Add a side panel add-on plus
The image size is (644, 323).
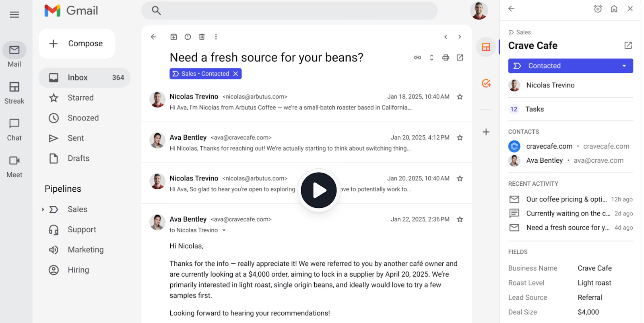(x=486, y=132)
